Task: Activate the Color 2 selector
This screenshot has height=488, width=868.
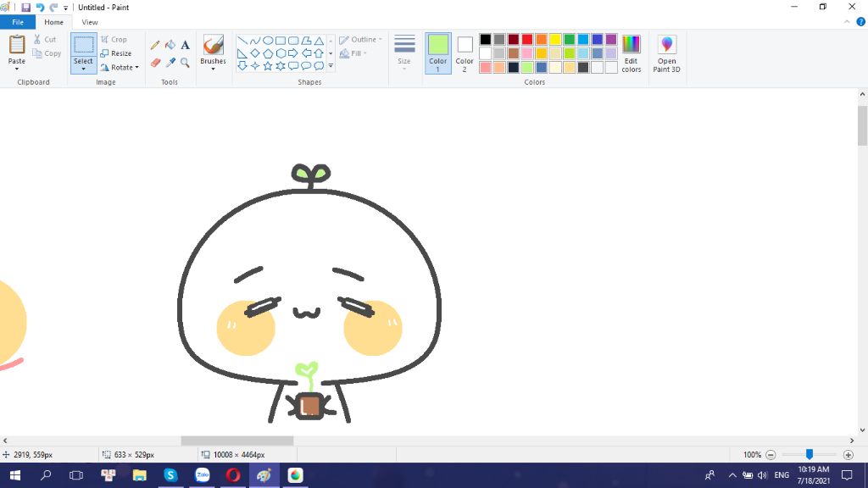Action: pyautogui.click(x=465, y=53)
